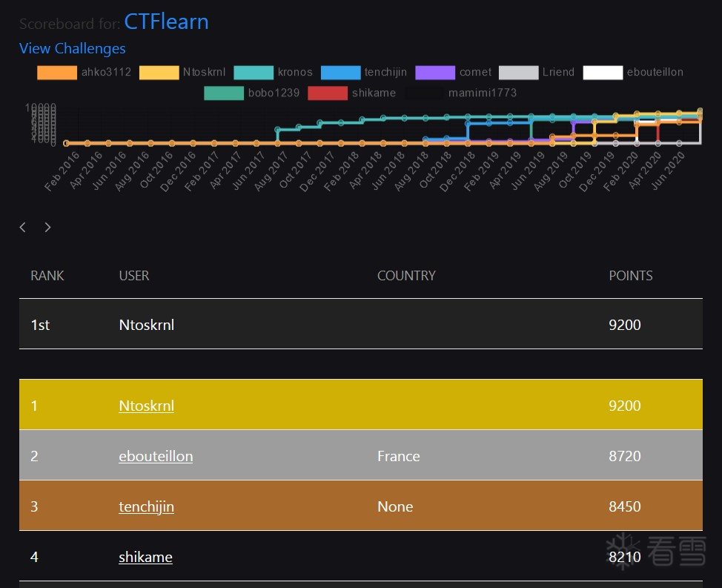This screenshot has height=588, width=722.
Task: Toggle the Lriend gray legend swatch
Action: point(518,72)
